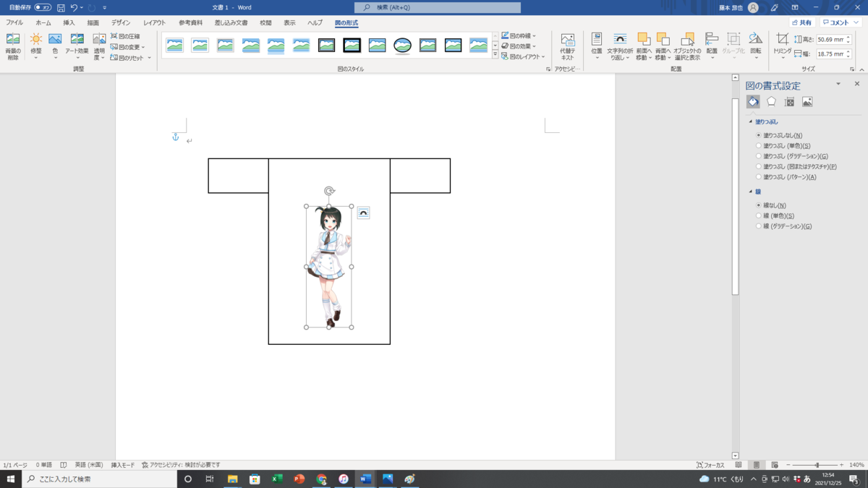Click 背面へ移動 (Send Backward)

click(x=663, y=46)
